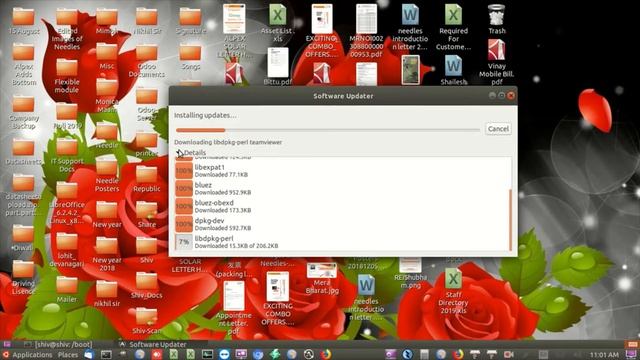
Task: Open the Signature folder
Action: coord(190,21)
